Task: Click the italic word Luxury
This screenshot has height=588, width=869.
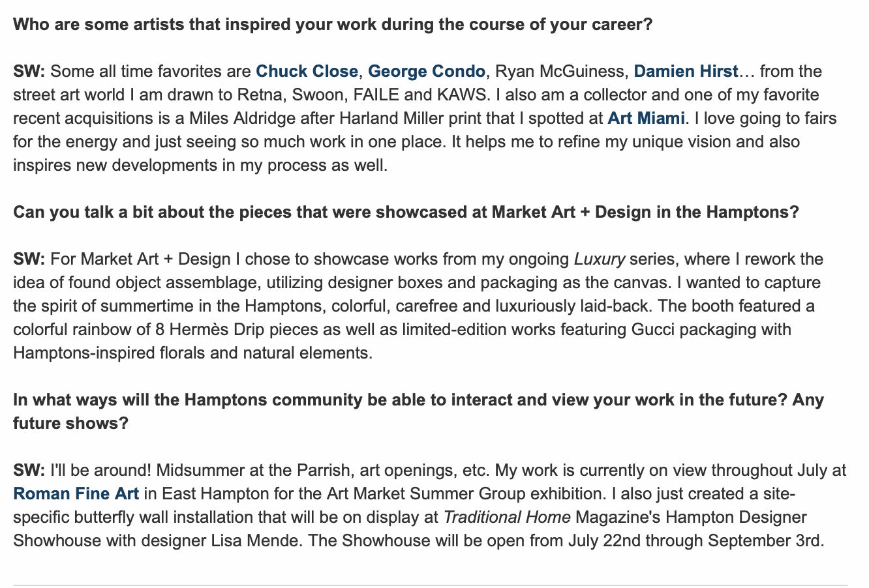Action: click(x=599, y=259)
